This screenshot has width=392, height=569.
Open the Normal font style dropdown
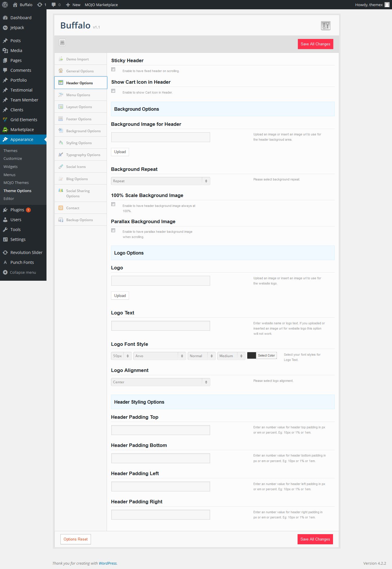coord(202,356)
